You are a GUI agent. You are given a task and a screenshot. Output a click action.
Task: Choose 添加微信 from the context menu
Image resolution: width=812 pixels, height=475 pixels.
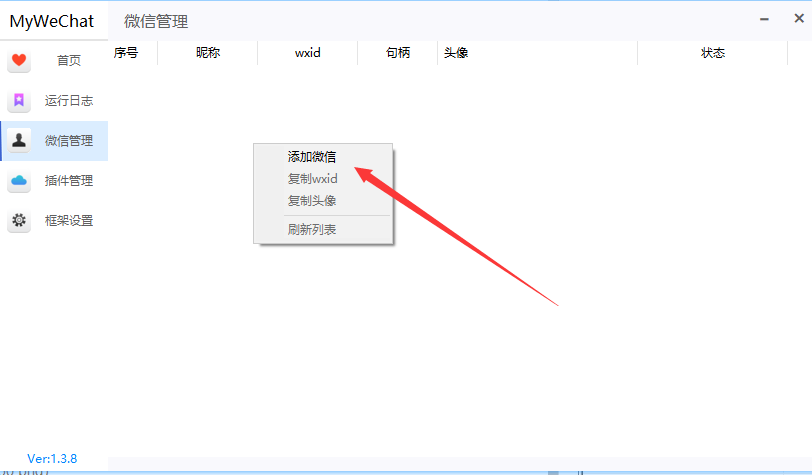point(323,156)
